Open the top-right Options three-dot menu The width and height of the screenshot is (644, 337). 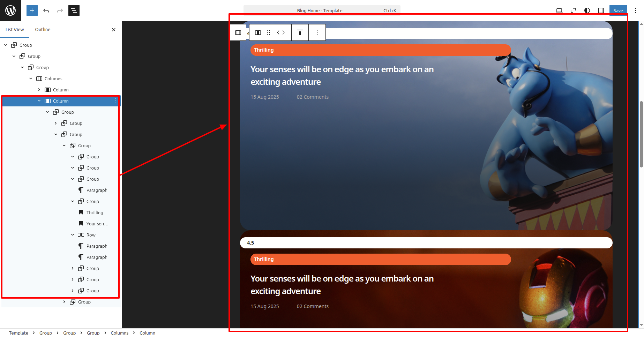coord(636,10)
